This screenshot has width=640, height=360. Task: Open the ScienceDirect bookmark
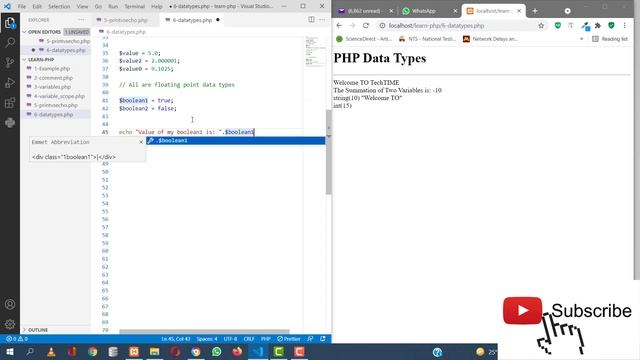pyautogui.click(x=364, y=39)
